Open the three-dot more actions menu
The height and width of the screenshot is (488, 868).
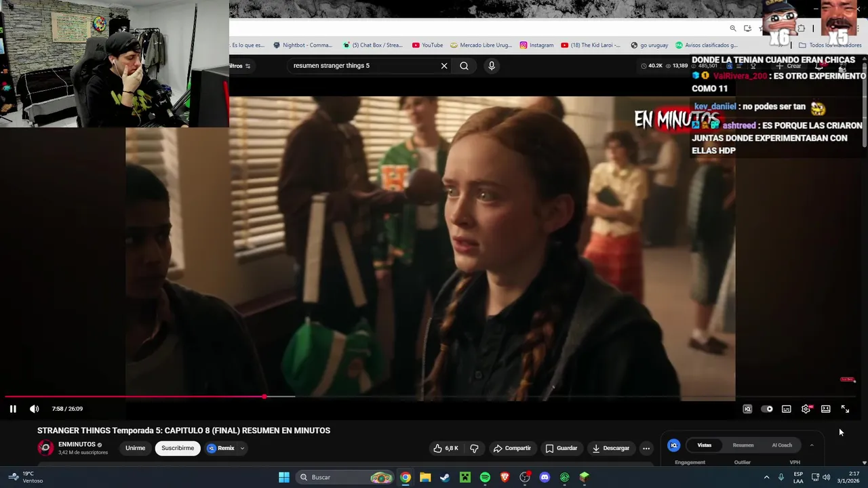tap(646, 448)
